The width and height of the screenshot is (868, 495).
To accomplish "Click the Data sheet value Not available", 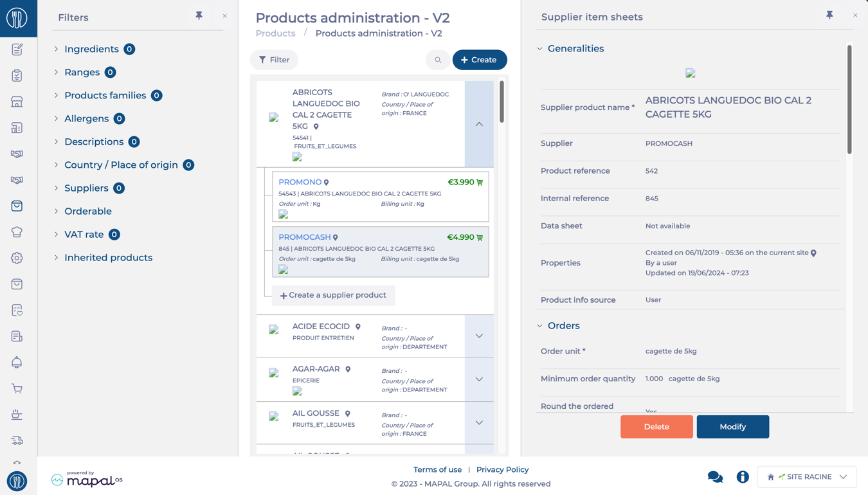I will pos(667,226).
